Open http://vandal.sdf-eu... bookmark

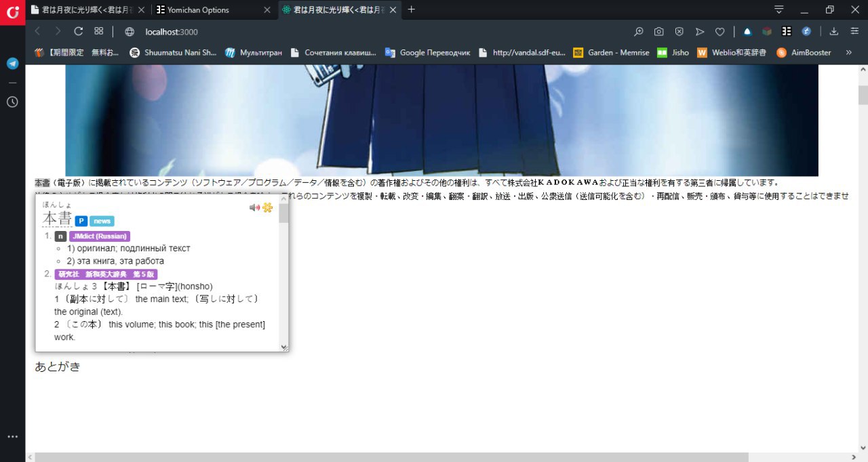click(x=521, y=52)
